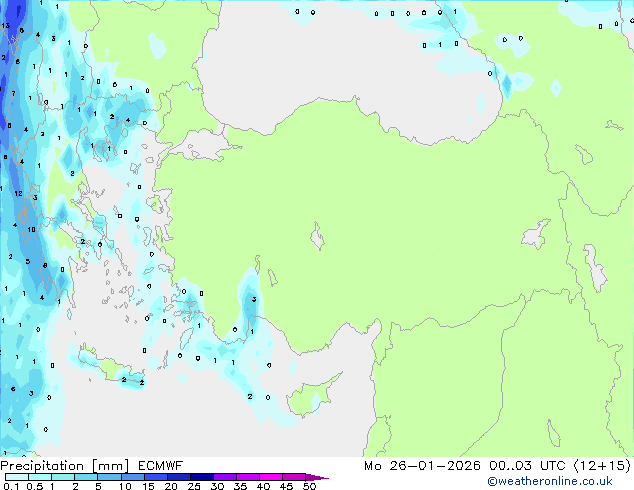The height and width of the screenshot is (490, 634).
Task: Select the 30–35 mm purple legend swatch
Action: pyautogui.click(x=225, y=477)
